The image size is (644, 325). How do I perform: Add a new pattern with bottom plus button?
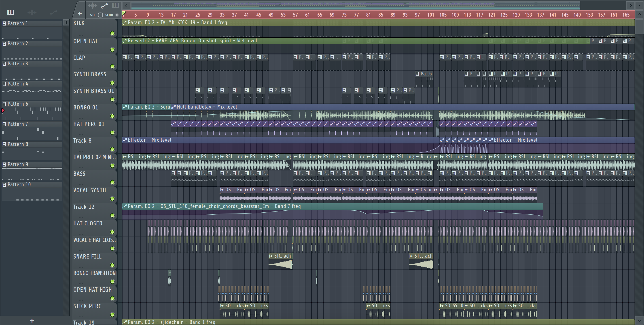point(32,321)
